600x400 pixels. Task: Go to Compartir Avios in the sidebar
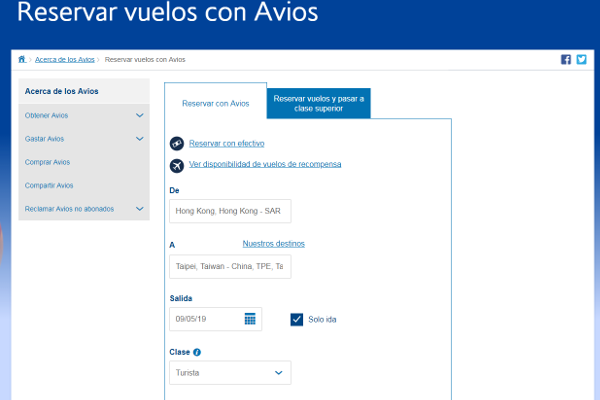49,185
